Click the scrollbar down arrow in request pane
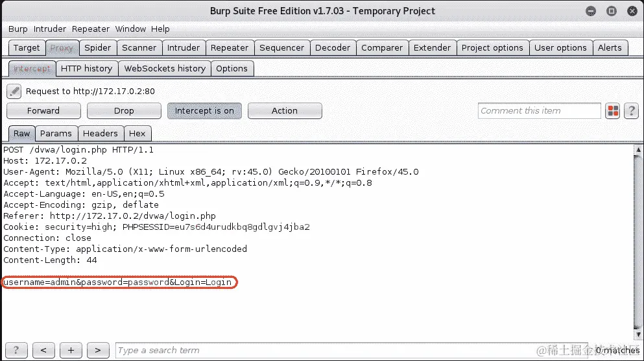The height and width of the screenshot is (361, 644). 638,334
